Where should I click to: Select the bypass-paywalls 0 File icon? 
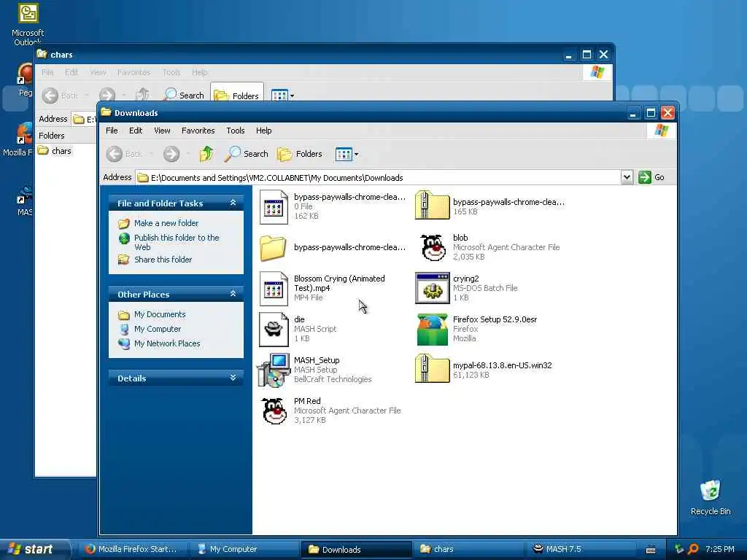click(x=274, y=206)
